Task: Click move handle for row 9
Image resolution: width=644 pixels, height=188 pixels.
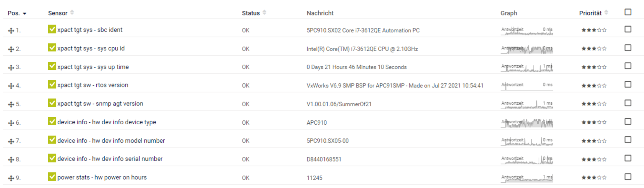Action: pyautogui.click(x=11, y=178)
